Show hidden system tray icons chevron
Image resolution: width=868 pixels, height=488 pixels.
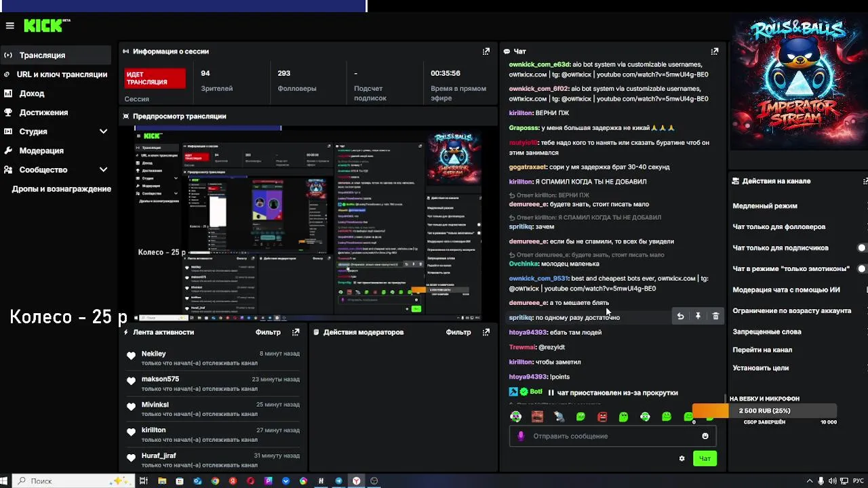pos(809,481)
